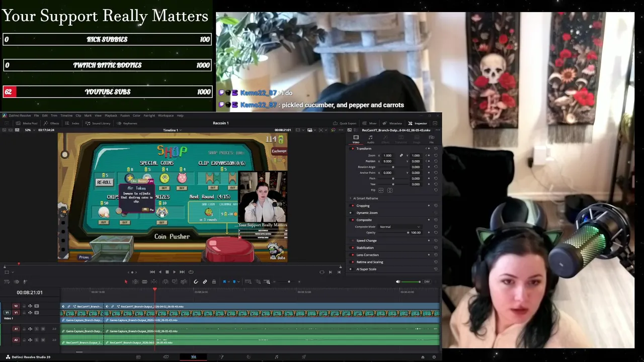The image size is (644, 362).
Task: Select the Video tab in Inspector
Action: pos(356,139)
